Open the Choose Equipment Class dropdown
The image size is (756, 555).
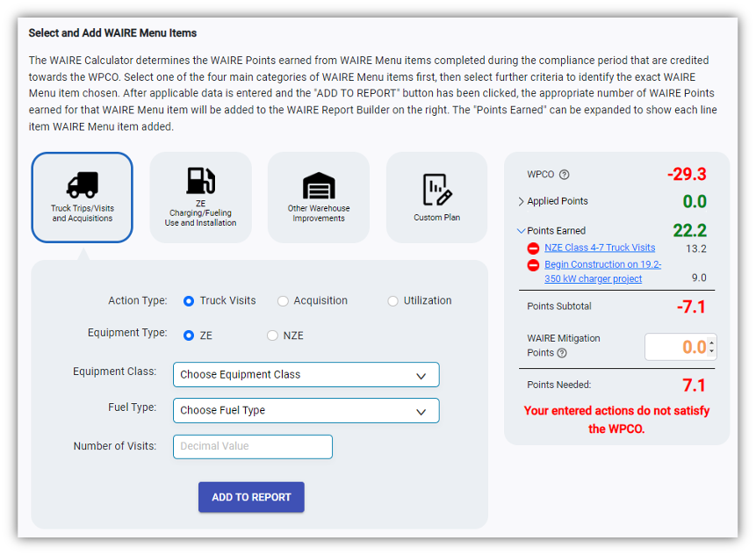[x=306, y=375]
